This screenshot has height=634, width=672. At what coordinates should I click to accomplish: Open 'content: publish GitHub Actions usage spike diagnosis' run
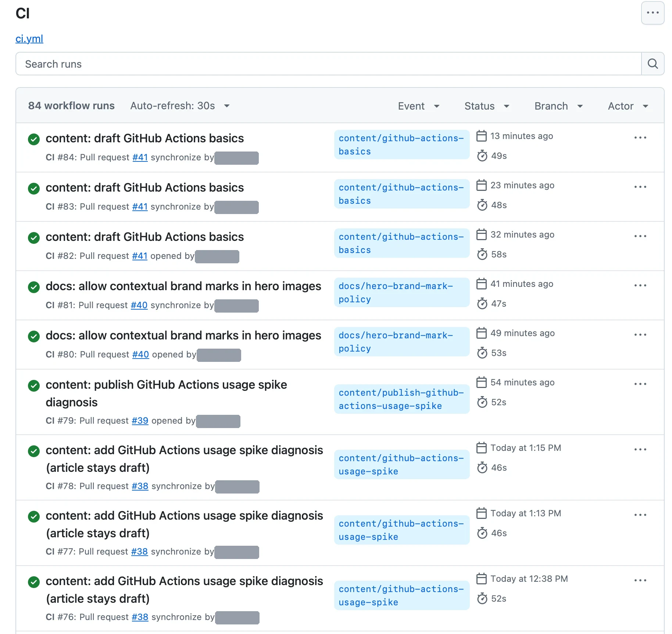[166, 393]
